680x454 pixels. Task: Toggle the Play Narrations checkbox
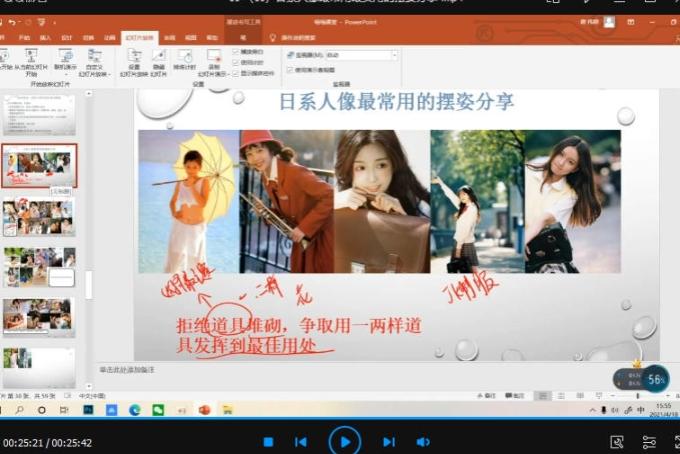pyautogui.click(x=236, y=51)
